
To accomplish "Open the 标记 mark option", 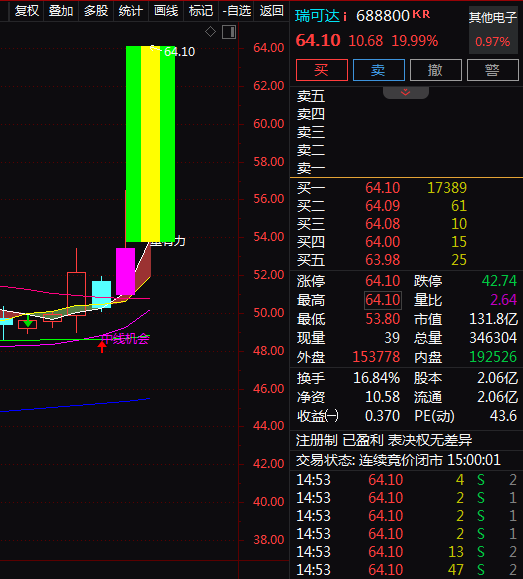I will click(x=201, y=11).
